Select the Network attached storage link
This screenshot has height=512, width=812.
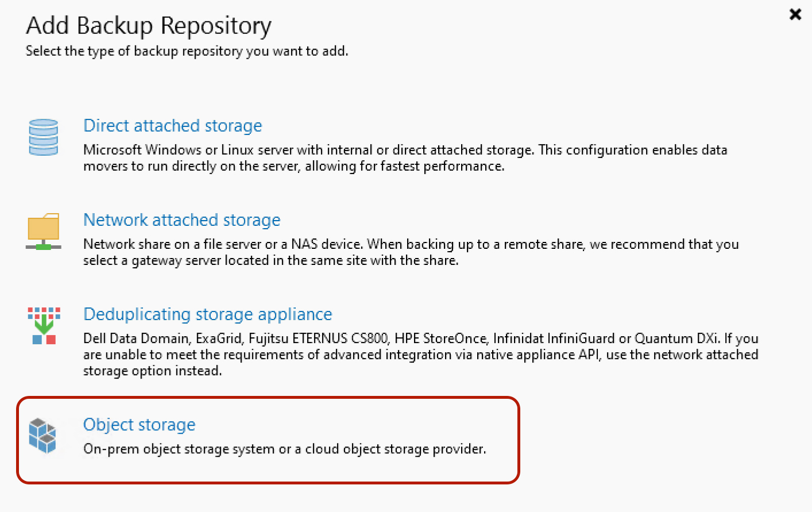(x=182, y=220)
